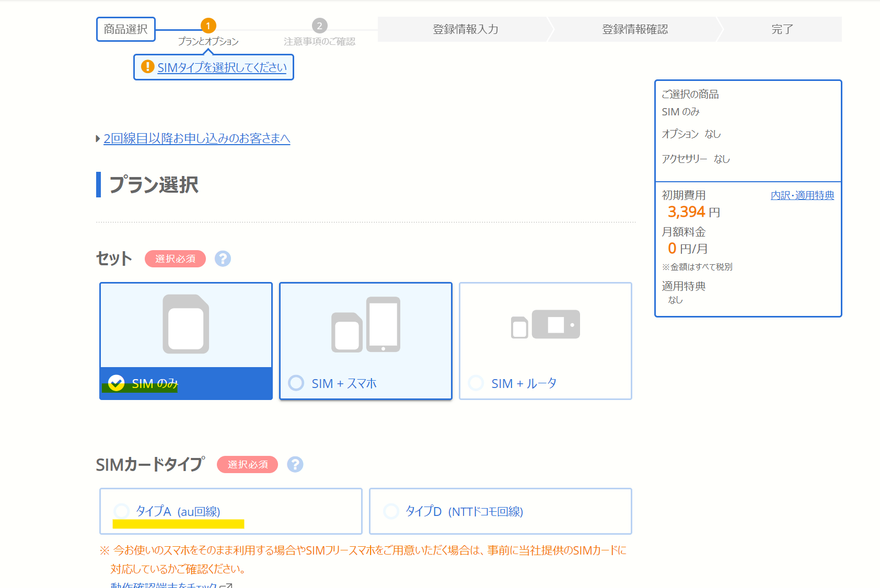Go to the 商品選択 step
880x588 pixels.
click(126, 29)
